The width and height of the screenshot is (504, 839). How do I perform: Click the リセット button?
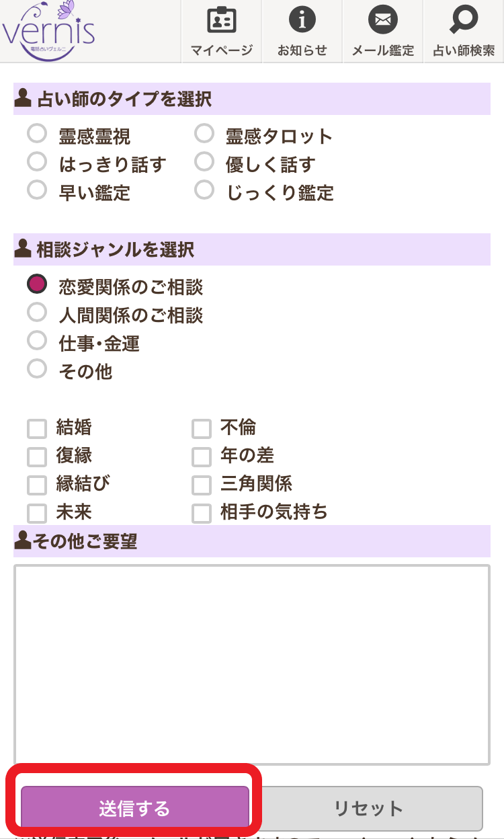point(368,808)
